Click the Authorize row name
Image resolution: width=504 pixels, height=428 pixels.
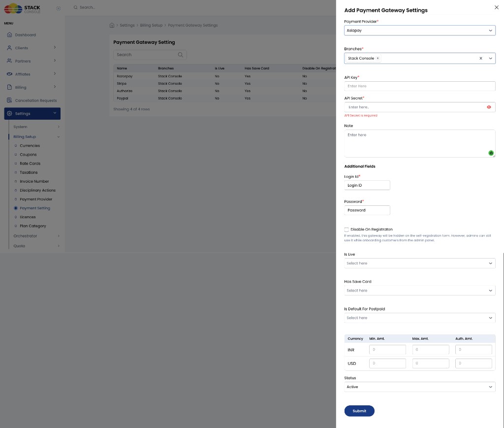click(125, 91)
